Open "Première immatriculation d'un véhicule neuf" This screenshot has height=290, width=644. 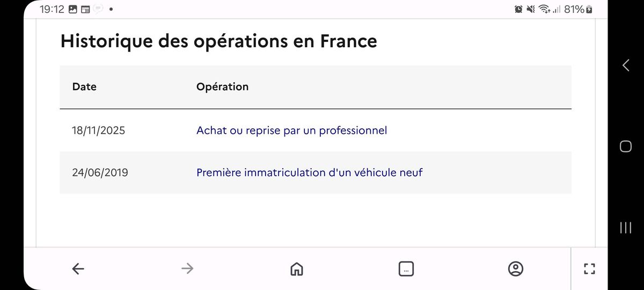tap(309, 172)
